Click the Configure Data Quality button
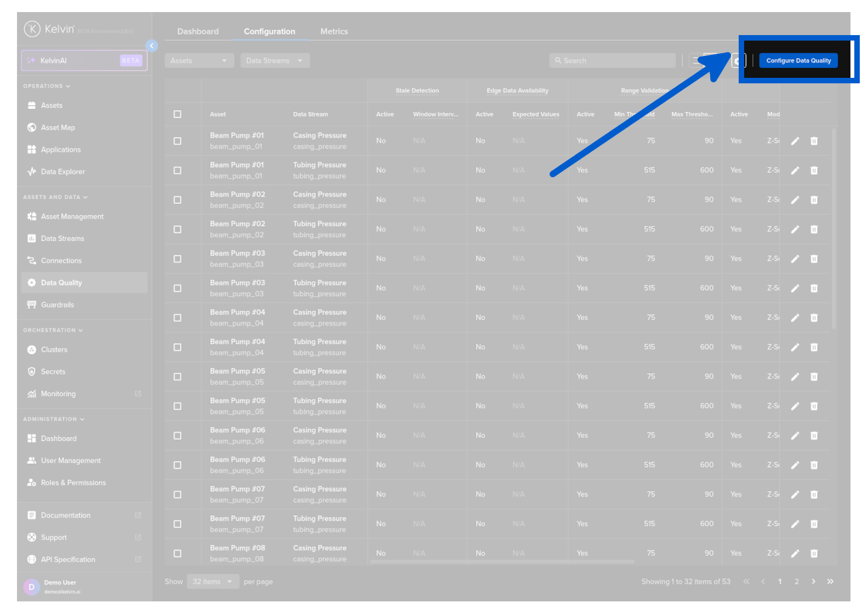 click(x=798, y=61)
